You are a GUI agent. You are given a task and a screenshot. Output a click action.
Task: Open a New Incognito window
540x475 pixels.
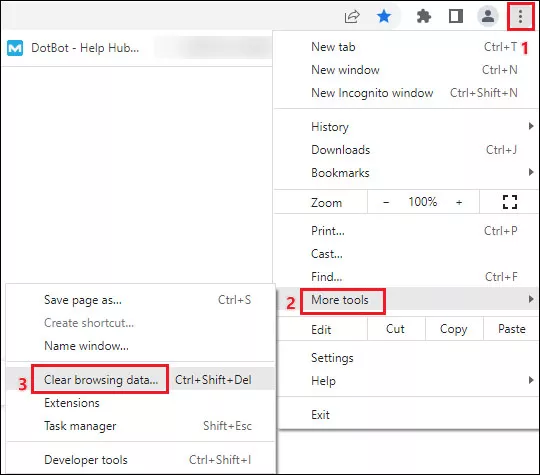pyautogui.click(x=406, y=93)
